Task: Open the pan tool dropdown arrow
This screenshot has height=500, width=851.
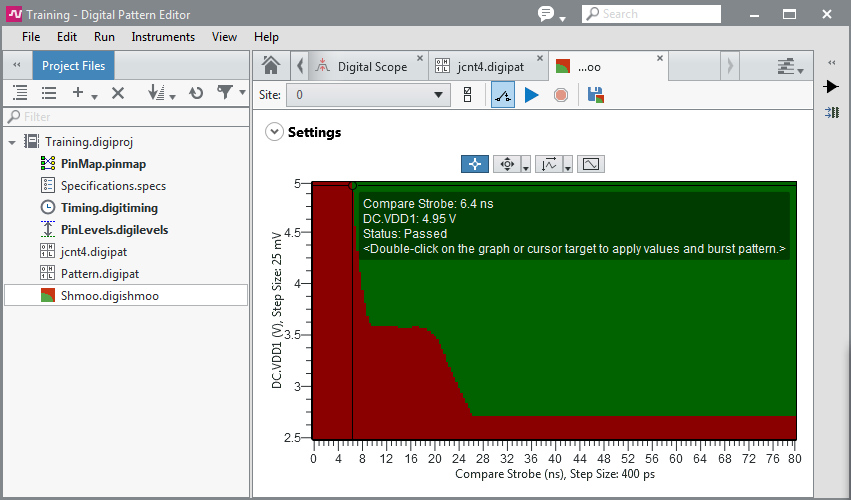Action: click(x=525, y=164)
